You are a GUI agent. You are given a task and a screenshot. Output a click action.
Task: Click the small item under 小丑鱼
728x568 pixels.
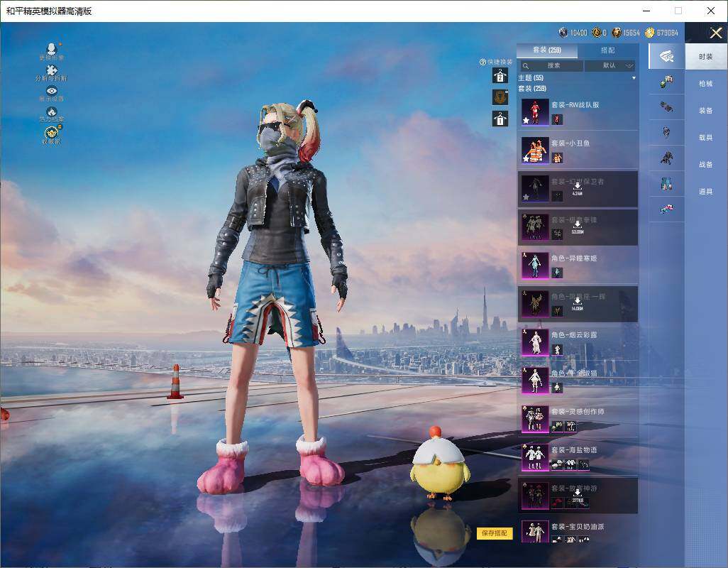(x=557, y=158)
